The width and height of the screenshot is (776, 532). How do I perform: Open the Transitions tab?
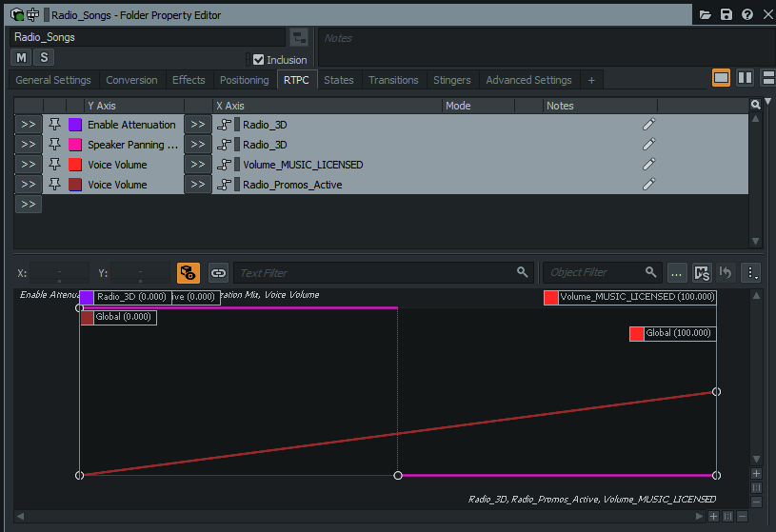point(393,80)
